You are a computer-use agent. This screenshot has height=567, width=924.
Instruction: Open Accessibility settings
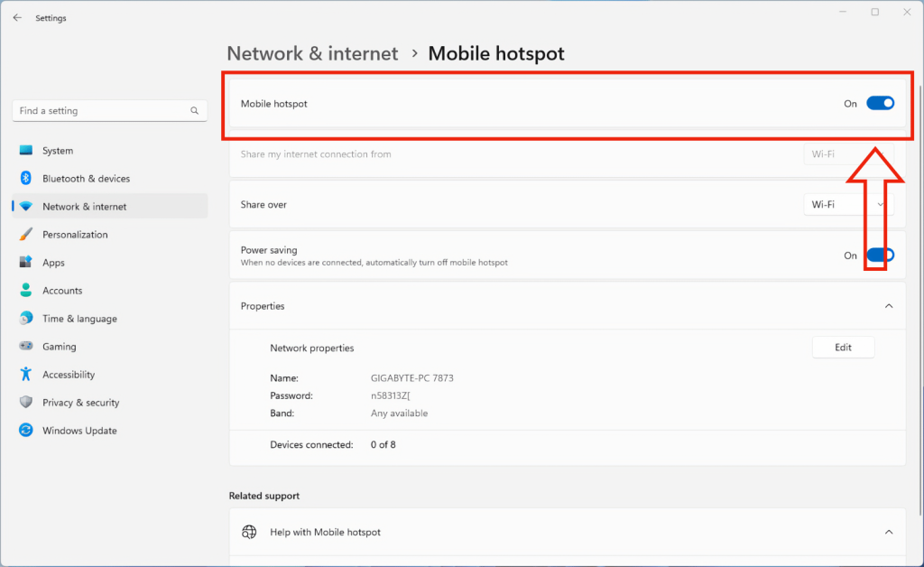coord(110,375)
